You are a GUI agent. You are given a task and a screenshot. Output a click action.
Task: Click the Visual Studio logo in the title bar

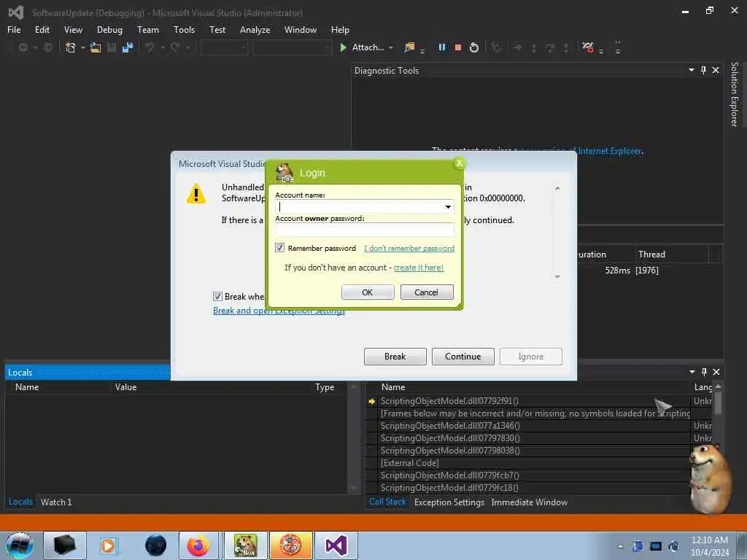pyautogui.click(x=16, y=13)
